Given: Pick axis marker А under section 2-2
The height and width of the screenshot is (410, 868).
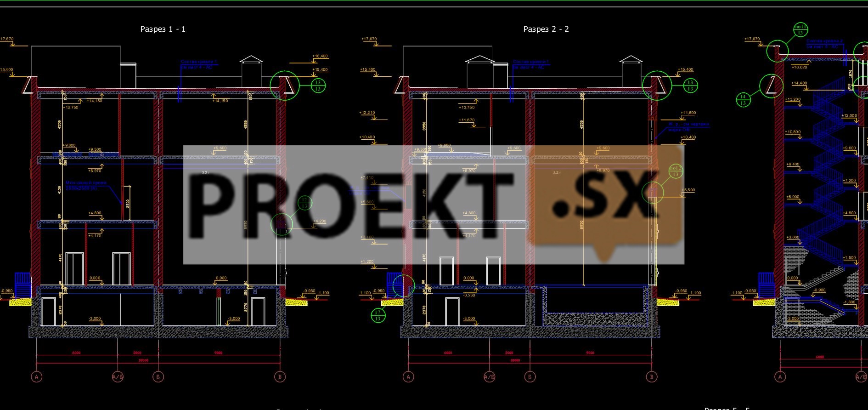Looking at the screenshot, I should click(408, 377).
